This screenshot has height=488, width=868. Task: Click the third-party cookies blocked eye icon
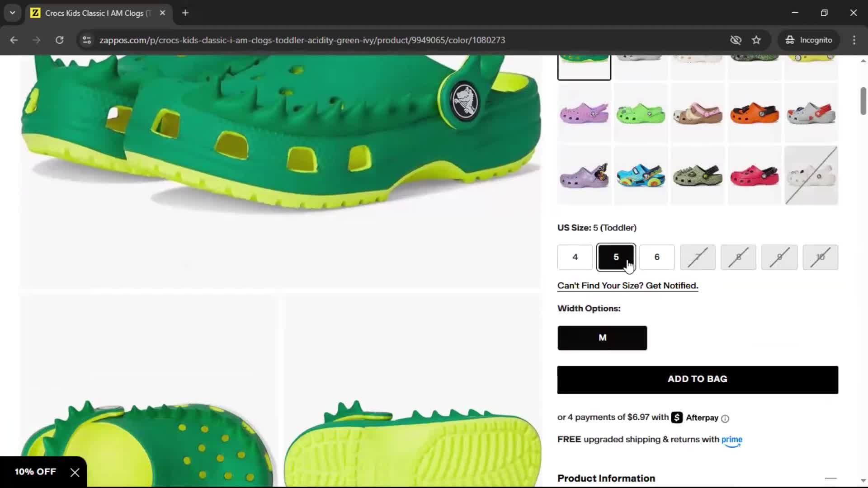736,40
